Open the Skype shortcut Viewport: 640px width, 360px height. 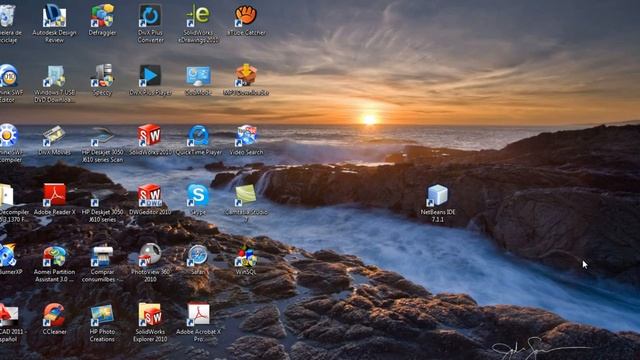tap(198, 196)
